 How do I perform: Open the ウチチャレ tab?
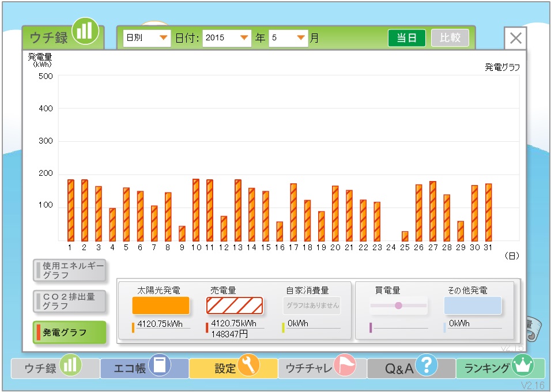(x=322, y=368)
